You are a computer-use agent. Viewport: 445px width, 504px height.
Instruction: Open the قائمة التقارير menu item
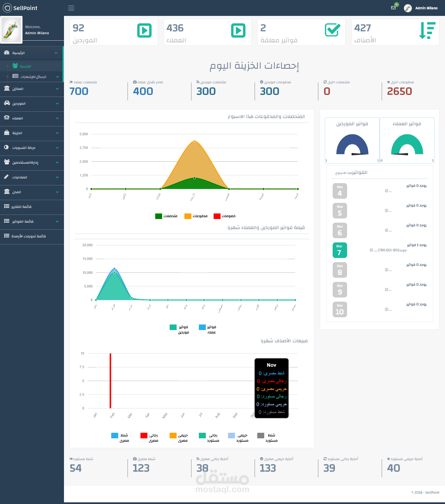(32, 207)
